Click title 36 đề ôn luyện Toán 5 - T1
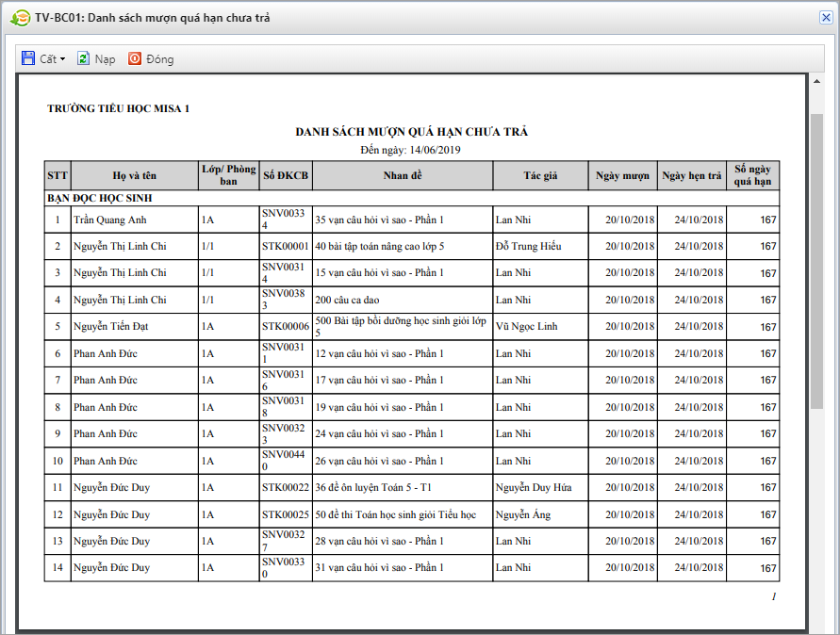Screen dimensions: 840x635 tap(373, 487)
